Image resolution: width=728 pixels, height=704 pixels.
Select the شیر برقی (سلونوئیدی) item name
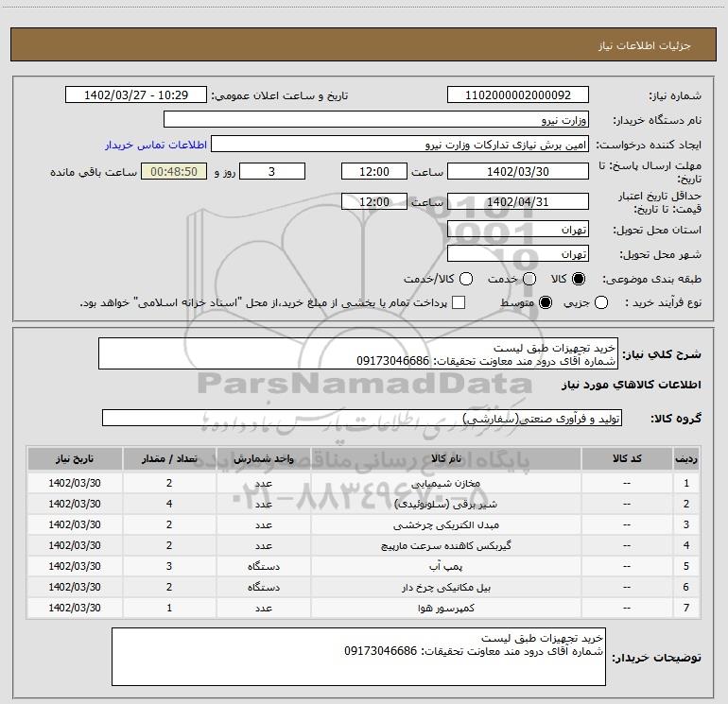coord(445,504)
